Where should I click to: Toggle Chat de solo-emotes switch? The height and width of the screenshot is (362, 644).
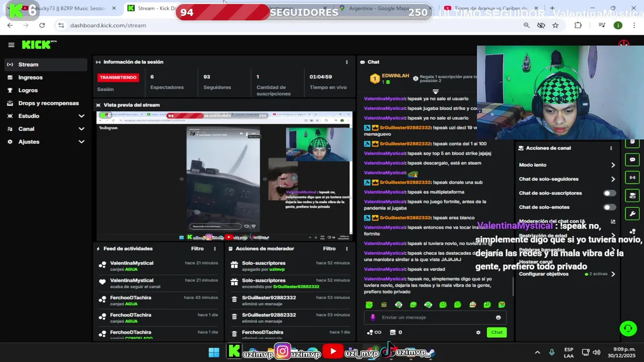tap(609, 207)
